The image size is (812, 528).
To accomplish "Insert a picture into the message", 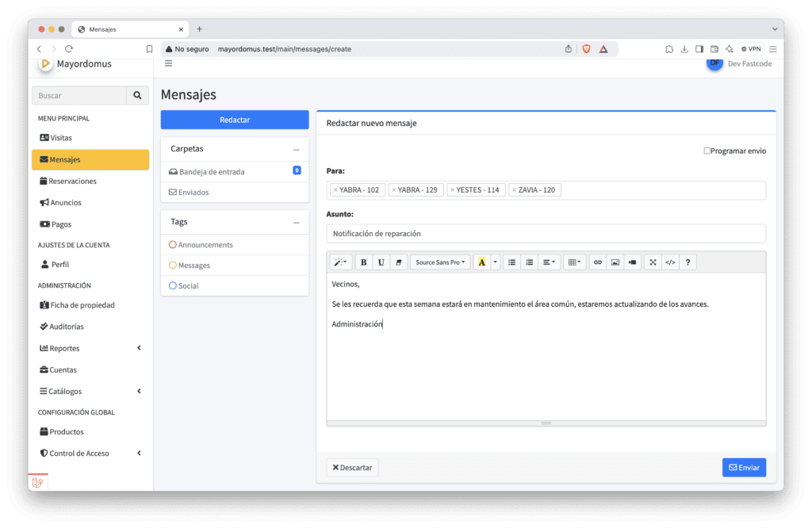I will (x=615, y=262).
